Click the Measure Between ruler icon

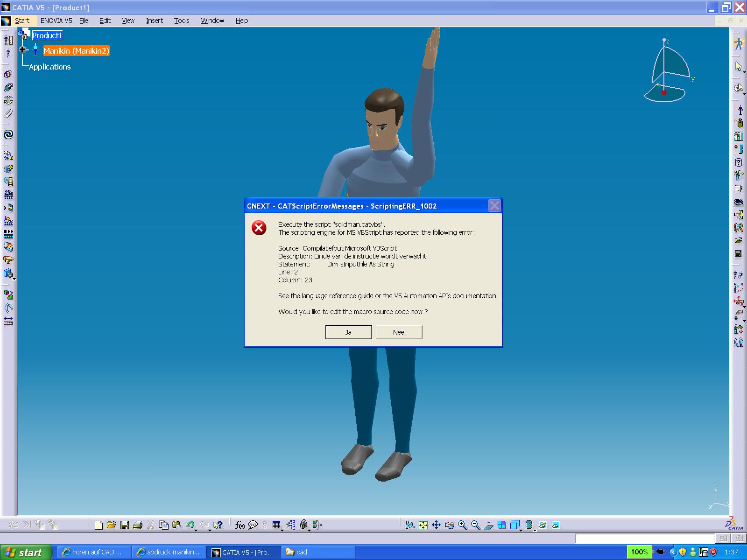click(8, 321)
